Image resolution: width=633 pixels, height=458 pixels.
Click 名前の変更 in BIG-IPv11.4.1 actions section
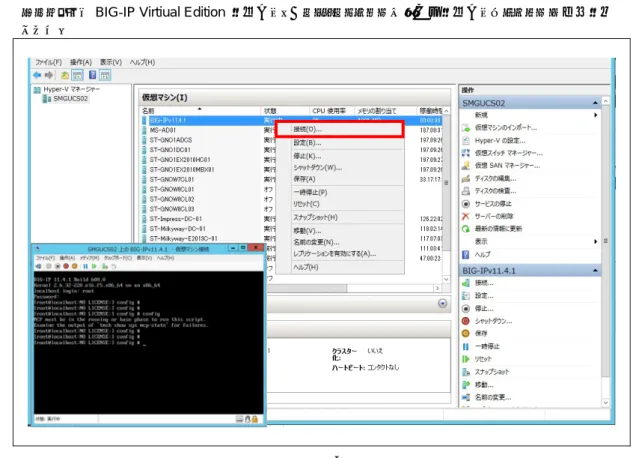click(493, 397)
